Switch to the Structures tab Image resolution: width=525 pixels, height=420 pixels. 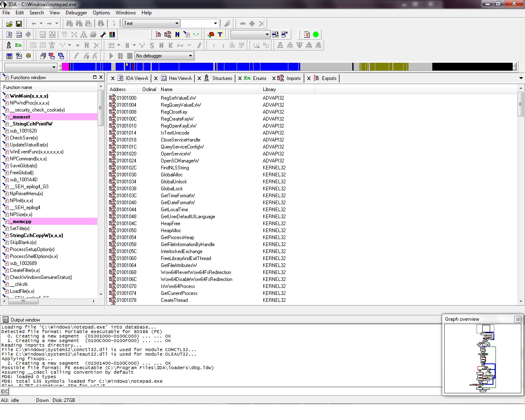(222, 78)
